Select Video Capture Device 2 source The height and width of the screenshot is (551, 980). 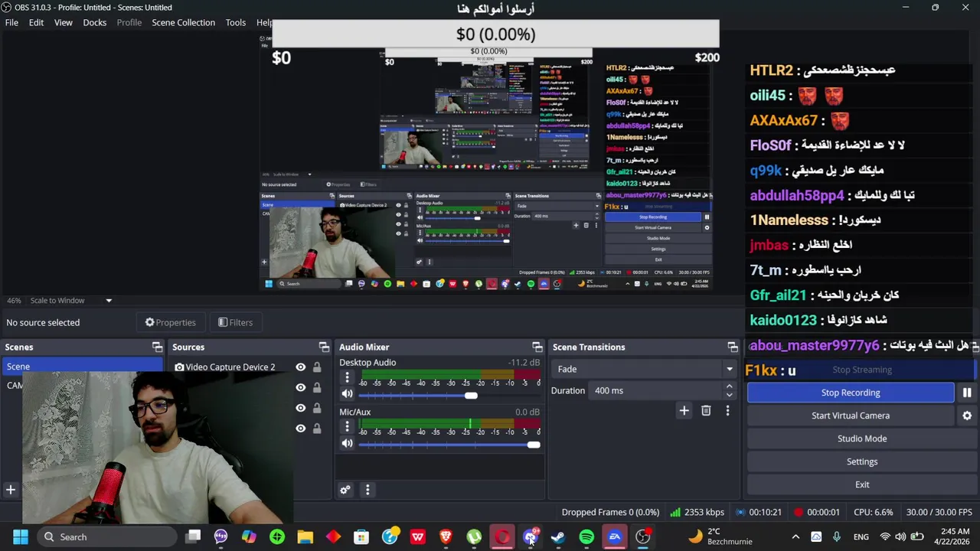click(230, 367)
